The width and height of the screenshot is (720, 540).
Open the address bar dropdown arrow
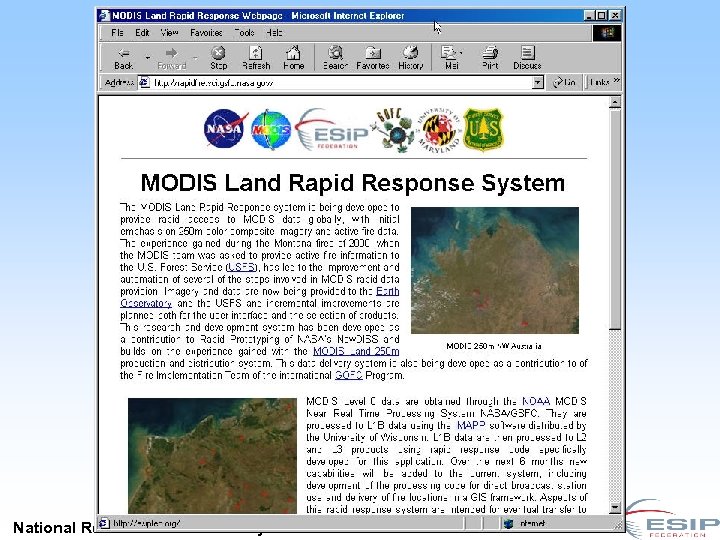click(537, 83)
